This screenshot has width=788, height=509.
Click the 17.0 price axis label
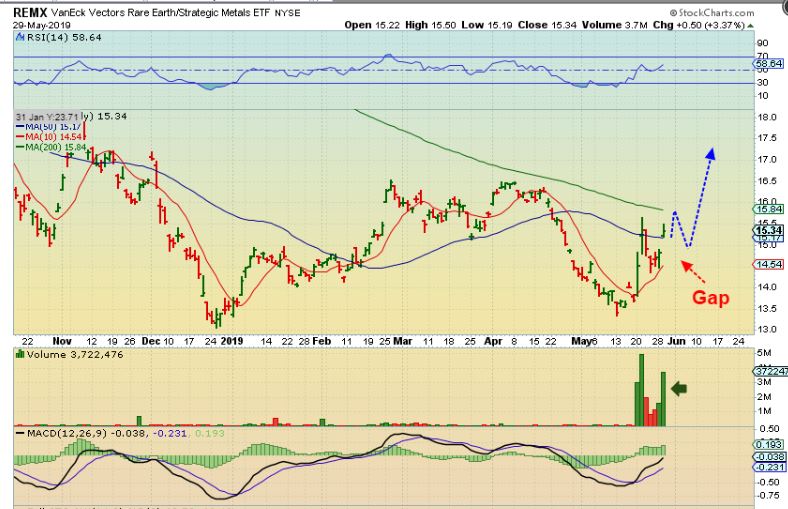[x=767, y=160]
